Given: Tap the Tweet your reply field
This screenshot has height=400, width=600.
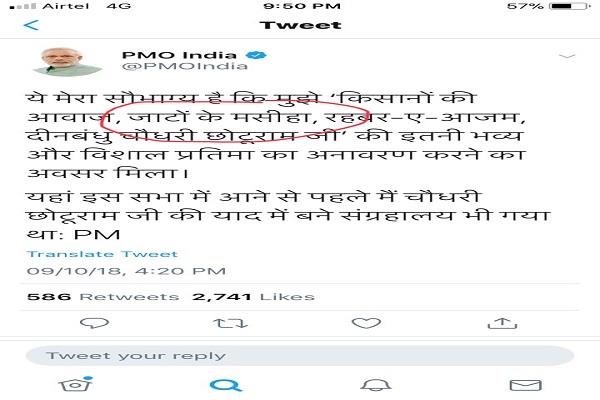Looking at the screenshot, I should click(300, 356).
